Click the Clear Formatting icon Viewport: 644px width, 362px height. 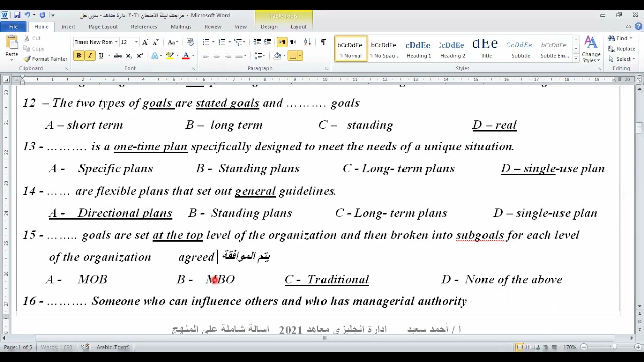[x=190, y=42]
